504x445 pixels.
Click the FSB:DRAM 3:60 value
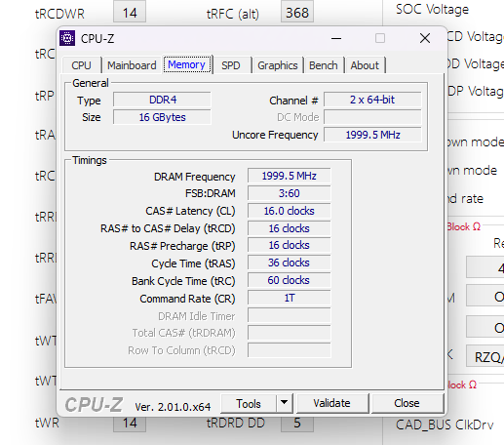click(x=289, y=193)
